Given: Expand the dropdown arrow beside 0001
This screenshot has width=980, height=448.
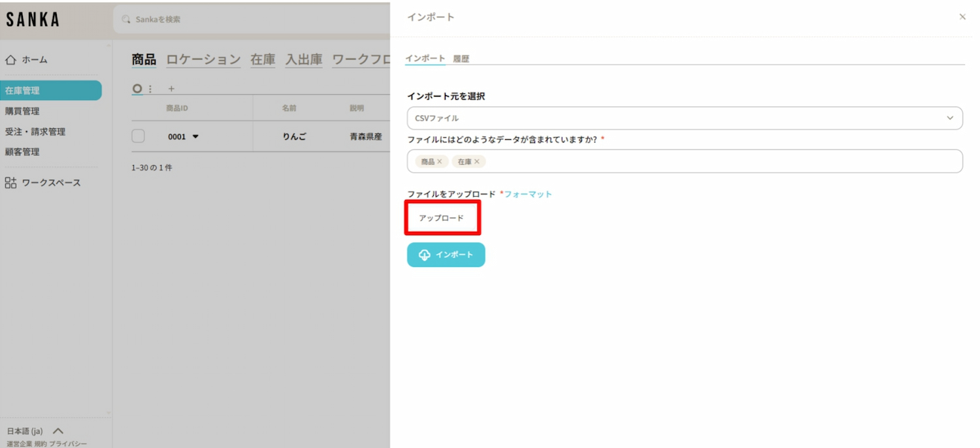Looking at the screenshot, I should [195, 137].
